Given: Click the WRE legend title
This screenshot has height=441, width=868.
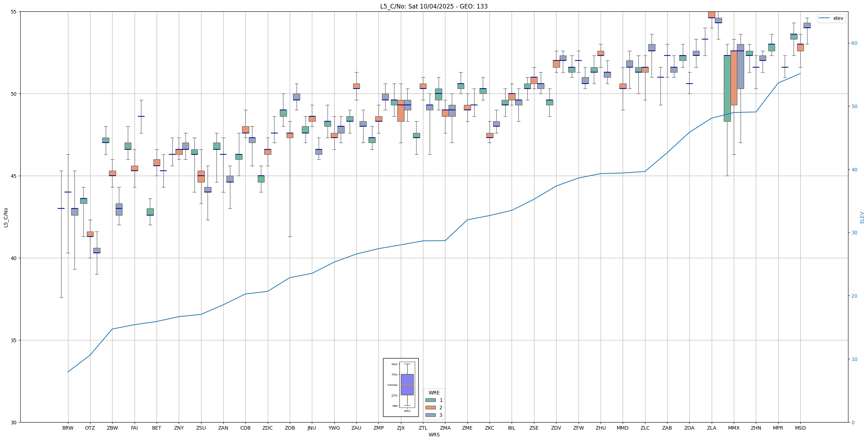Looking at the screenshot, I should tap(434, 393).
